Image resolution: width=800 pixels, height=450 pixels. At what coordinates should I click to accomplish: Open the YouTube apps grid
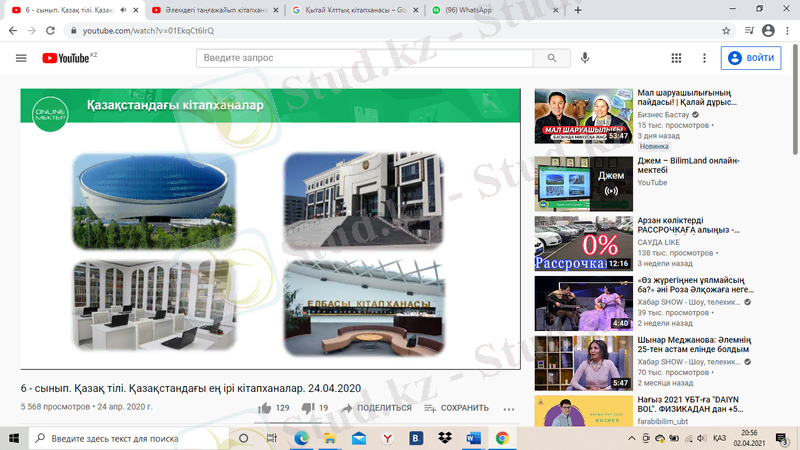(x=677, y=58)
